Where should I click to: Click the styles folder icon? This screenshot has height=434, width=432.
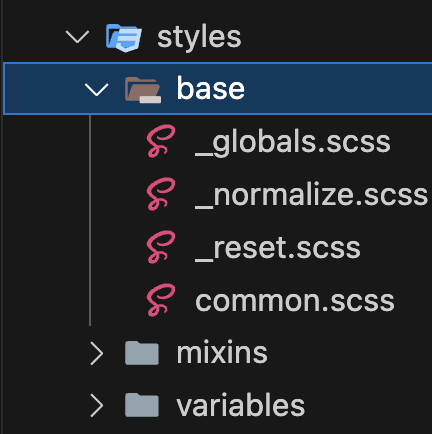point(124,38)
